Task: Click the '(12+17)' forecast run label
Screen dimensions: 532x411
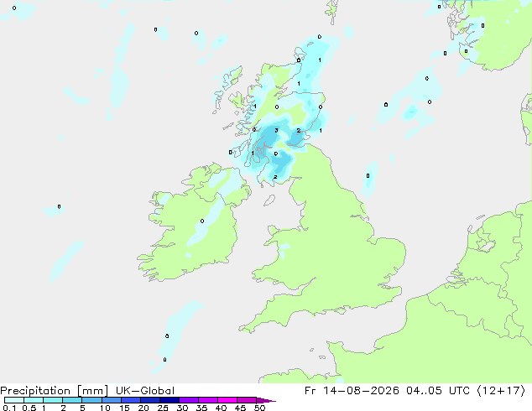Action: [501, 391]
